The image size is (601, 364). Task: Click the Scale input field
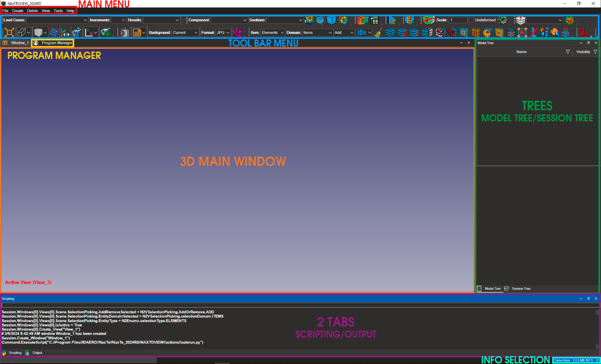click(458, 20)
